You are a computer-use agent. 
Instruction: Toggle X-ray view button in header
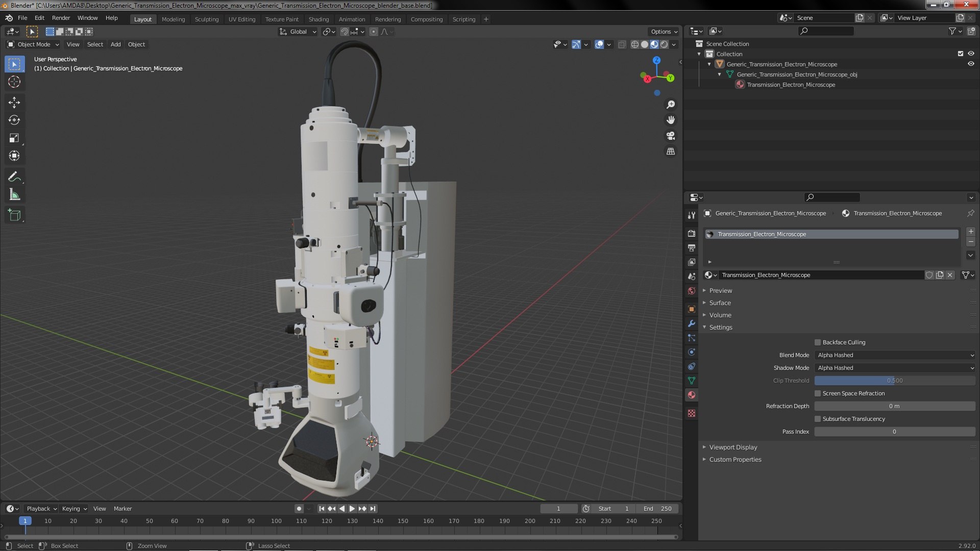622,44
